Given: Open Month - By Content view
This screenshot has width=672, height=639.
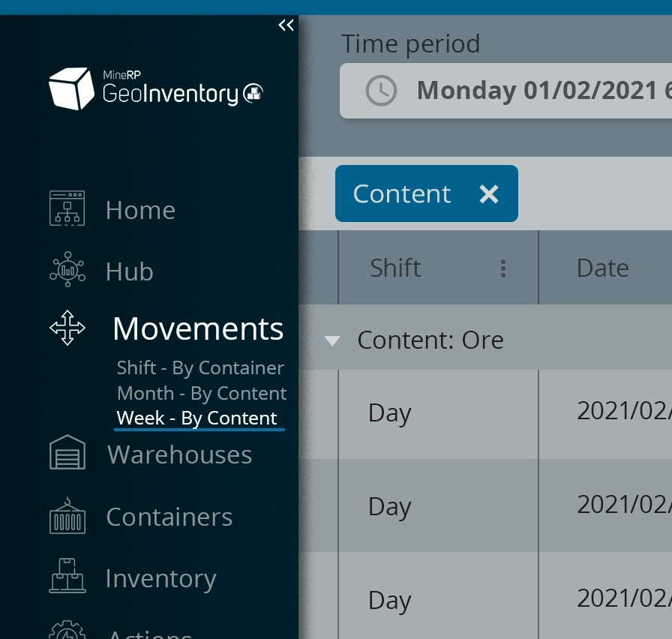Looking at the screenshot, I should click(201, 394).
